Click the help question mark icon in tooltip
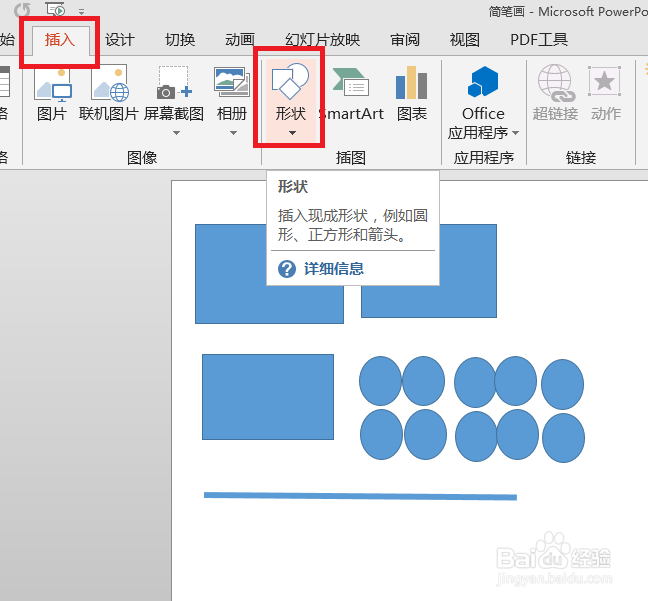 click(287, 269)
